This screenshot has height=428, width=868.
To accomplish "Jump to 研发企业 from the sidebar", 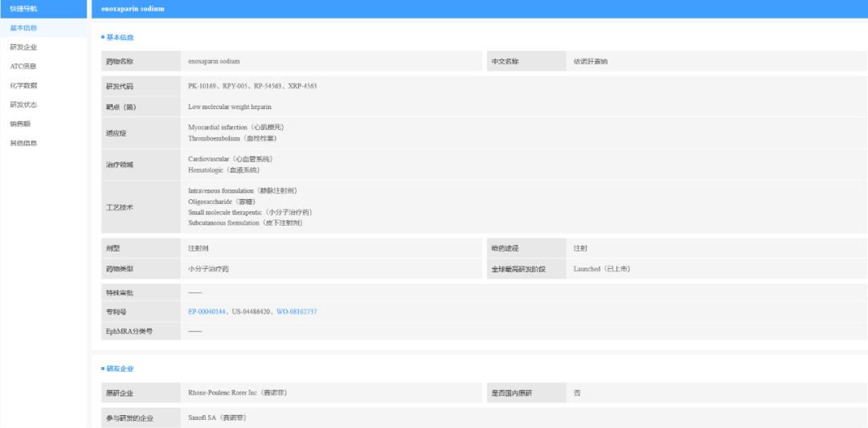I will tap(23, 47).
